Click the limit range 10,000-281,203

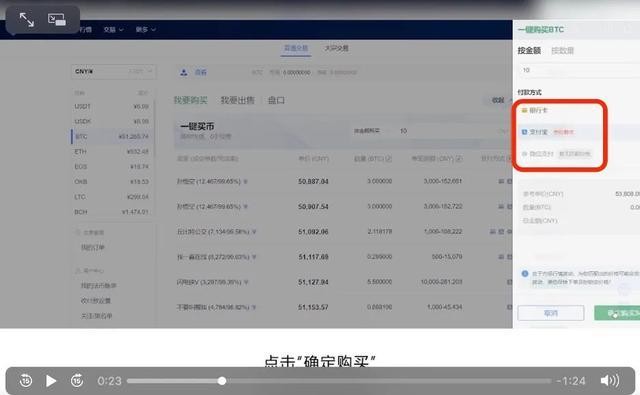point(442,282)
